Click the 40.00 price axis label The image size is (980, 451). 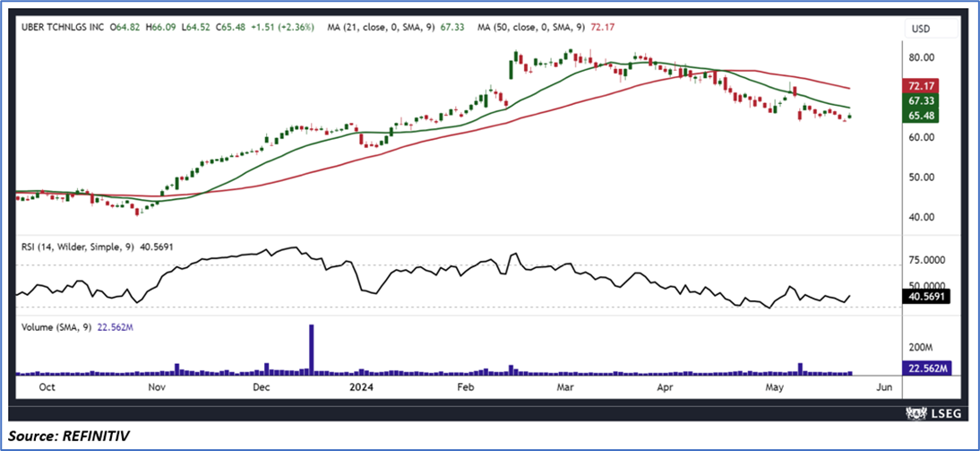pos(922,217)
